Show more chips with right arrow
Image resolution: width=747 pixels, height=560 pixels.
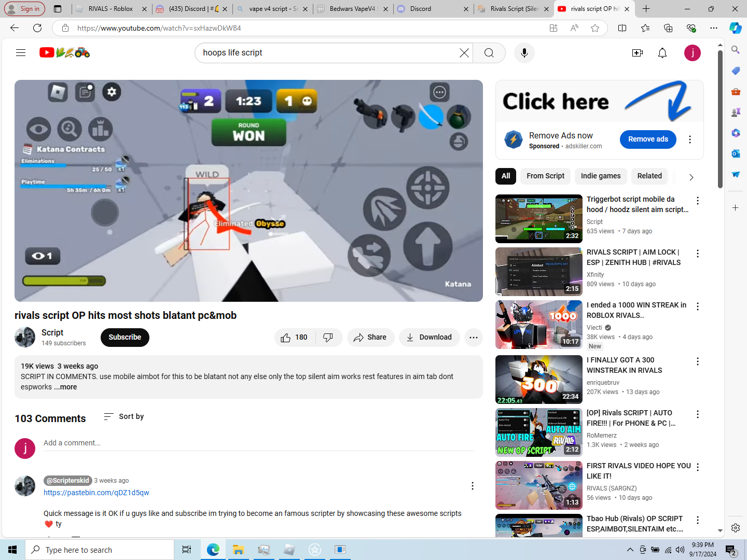point(691,177)
